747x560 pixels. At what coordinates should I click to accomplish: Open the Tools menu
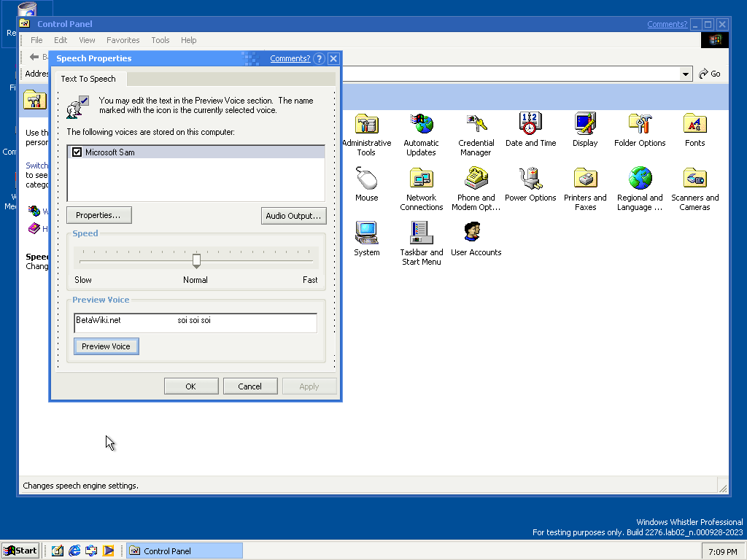click(x=160, y=40)
